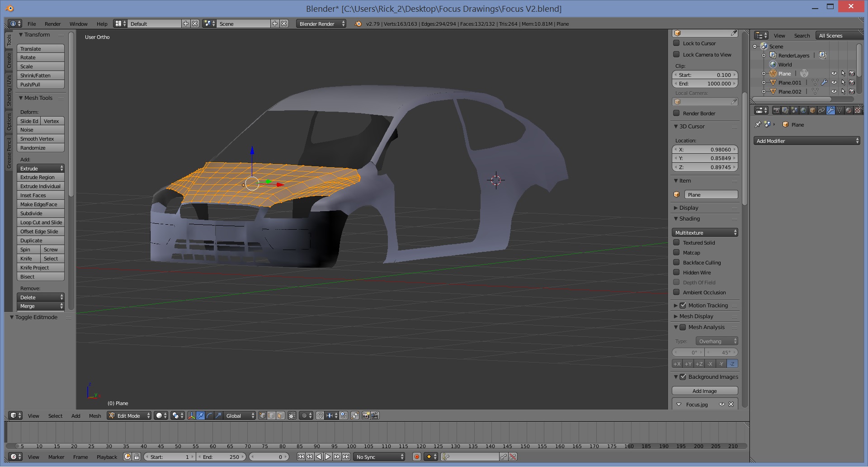Image resolution: width=868 pixels, height=467 pixels.
Task: Open the Render menu in top bar
Action: [x=52, y=24]
